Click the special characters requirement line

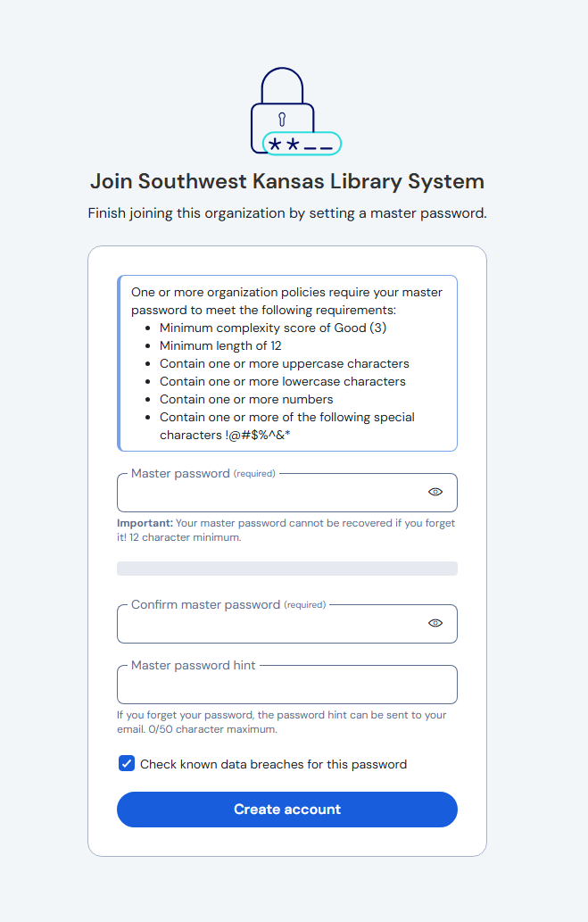tap(287, 426)
